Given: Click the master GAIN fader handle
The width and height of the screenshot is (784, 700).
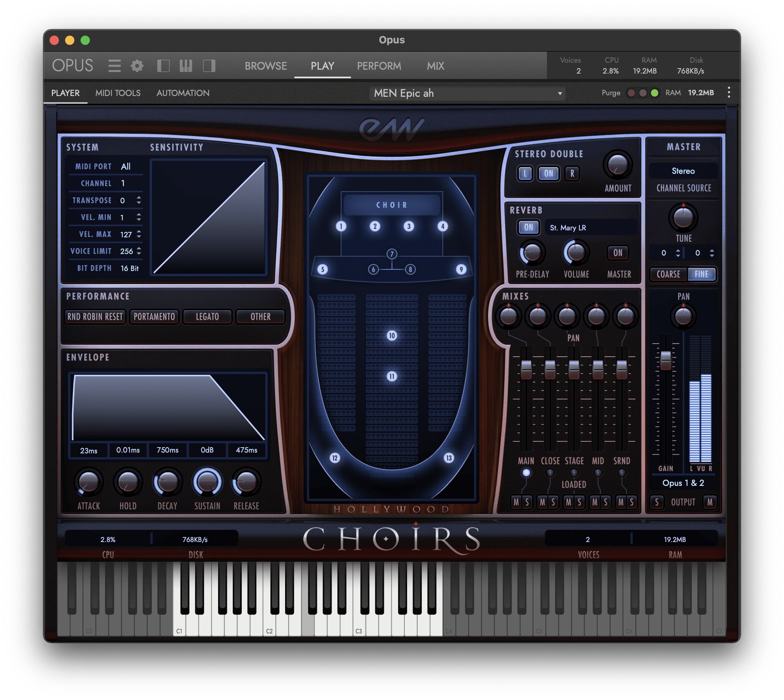Looking at the screenshot, I should point(665,360).
